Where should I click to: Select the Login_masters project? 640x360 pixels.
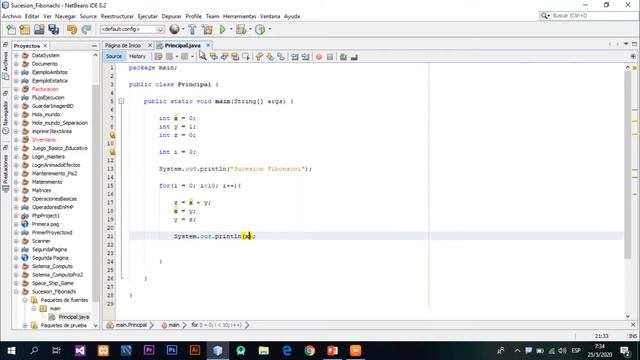pos(48,157)
